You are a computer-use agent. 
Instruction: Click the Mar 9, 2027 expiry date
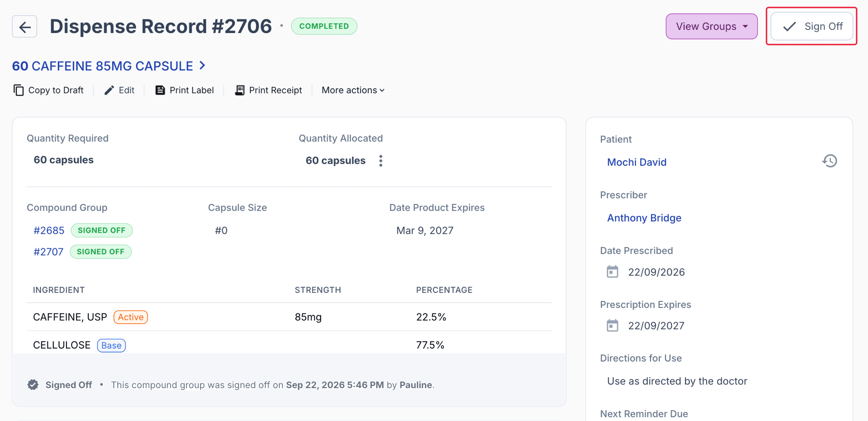click(425, 231)
